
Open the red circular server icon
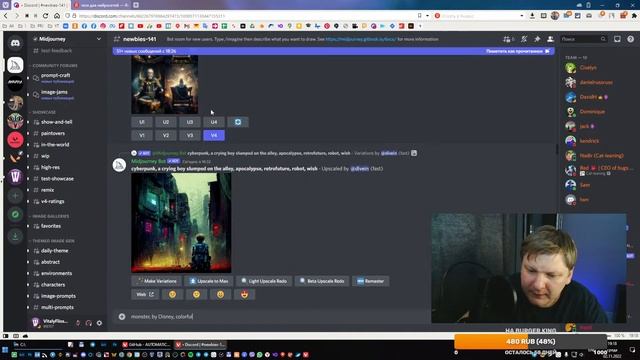pyautogui.click(x=15, y=140)
